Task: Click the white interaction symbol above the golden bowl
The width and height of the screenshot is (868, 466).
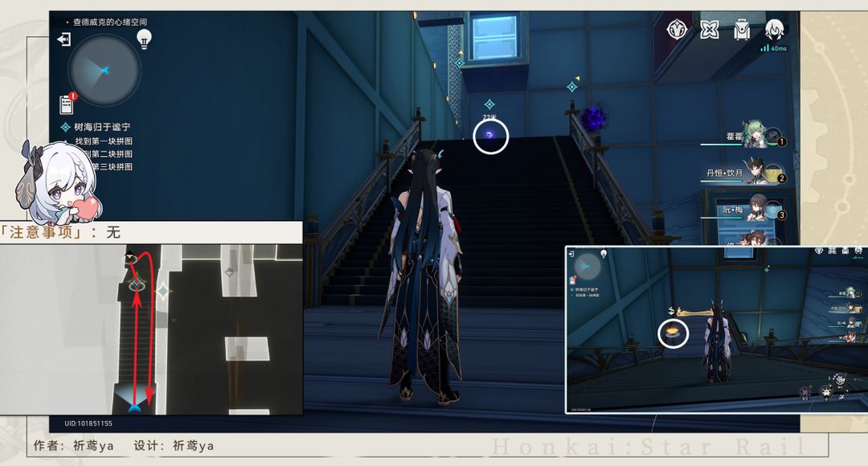Action: (671, 311)
